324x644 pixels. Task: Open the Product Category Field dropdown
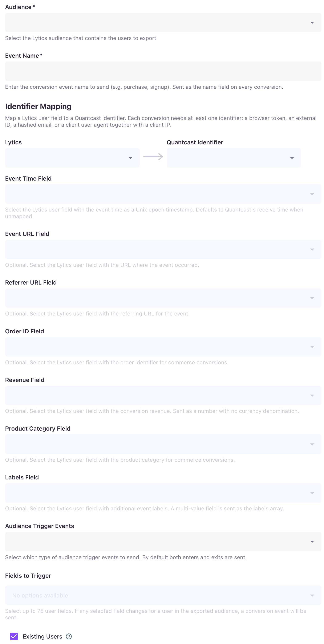pyautogui.click(x=163, y=444)
